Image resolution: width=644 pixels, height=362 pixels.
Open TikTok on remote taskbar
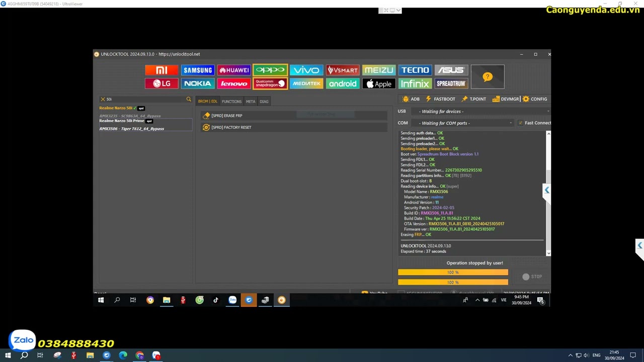(216, 300)
